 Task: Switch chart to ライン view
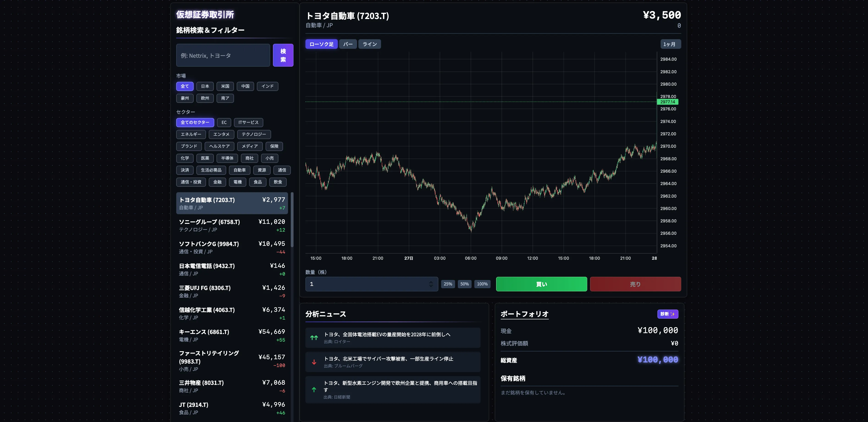[x=369, y=44]
